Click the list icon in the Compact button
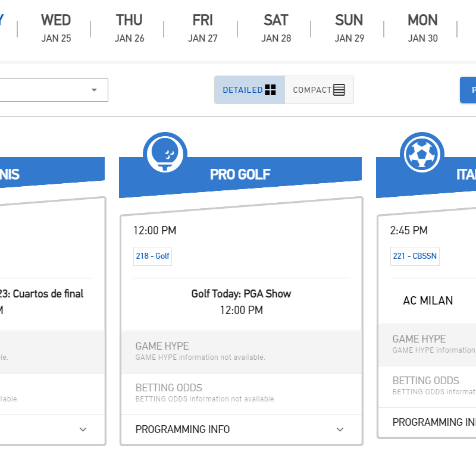 pos(339,89)
